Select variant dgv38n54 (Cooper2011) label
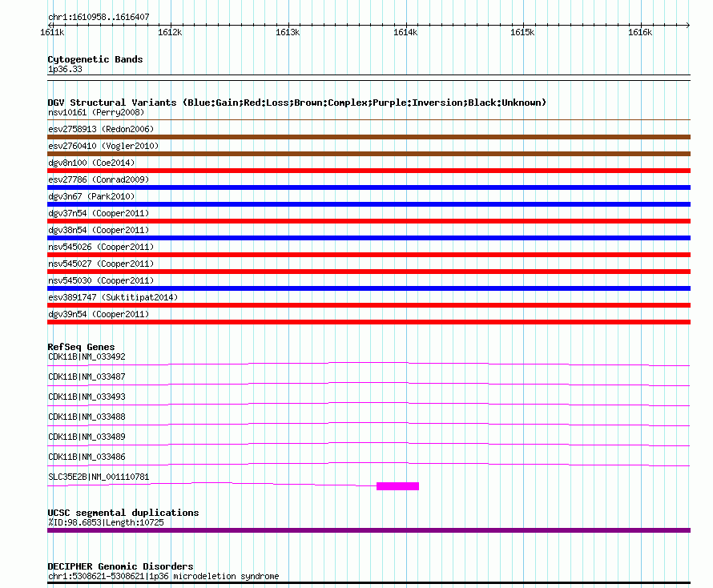Screen dimensions: 713x588 99,230
